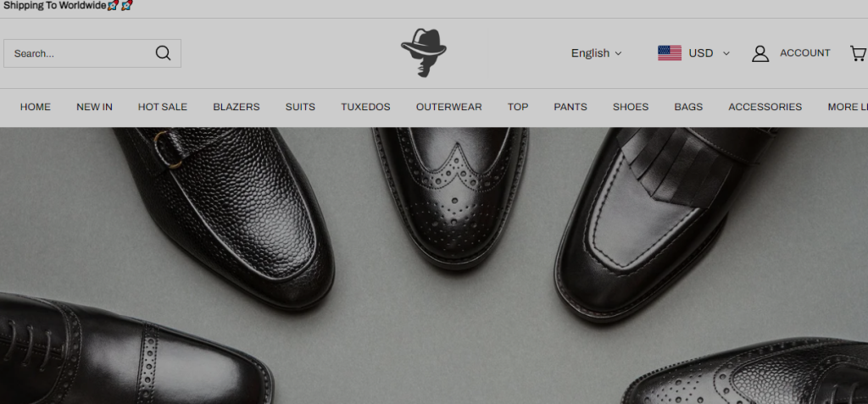The width and height of the screenshot is (868, 404).
Task: Type in the Search input field
Action: tap(81, 53)
